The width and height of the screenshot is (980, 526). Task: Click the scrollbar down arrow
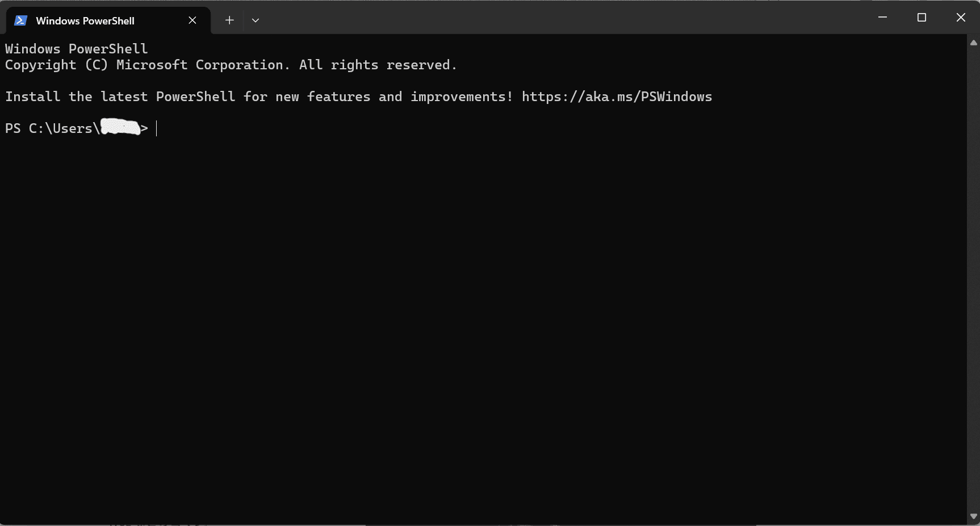(x=972, y=516)
